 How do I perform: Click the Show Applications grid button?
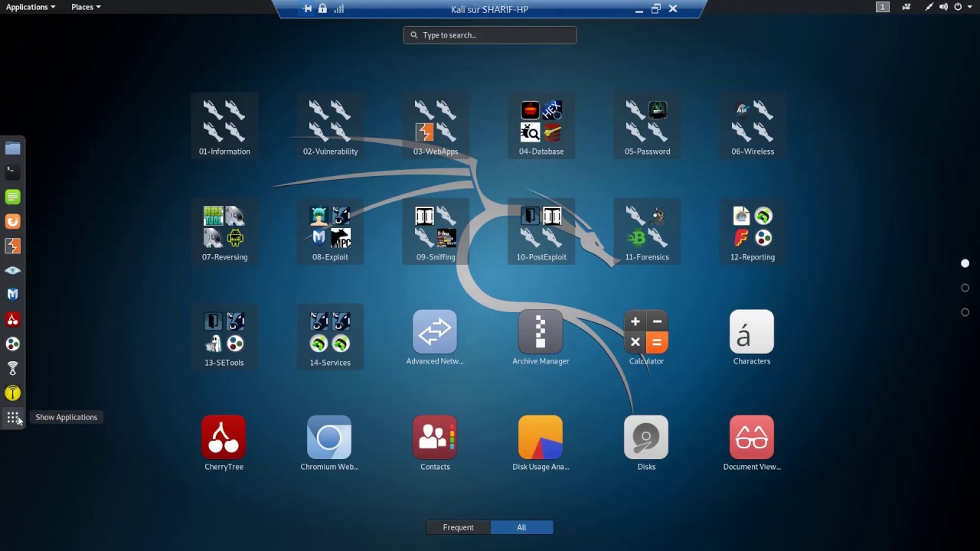13,417
